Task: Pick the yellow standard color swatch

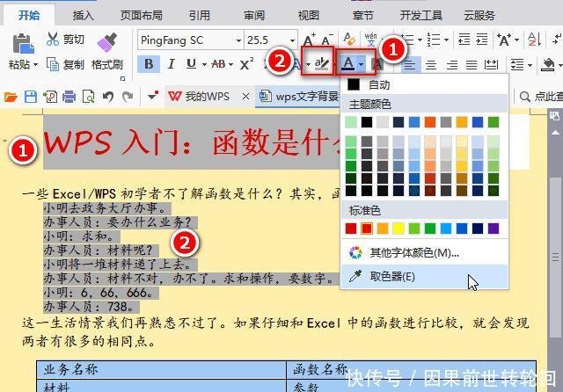Action: point(398,229)
